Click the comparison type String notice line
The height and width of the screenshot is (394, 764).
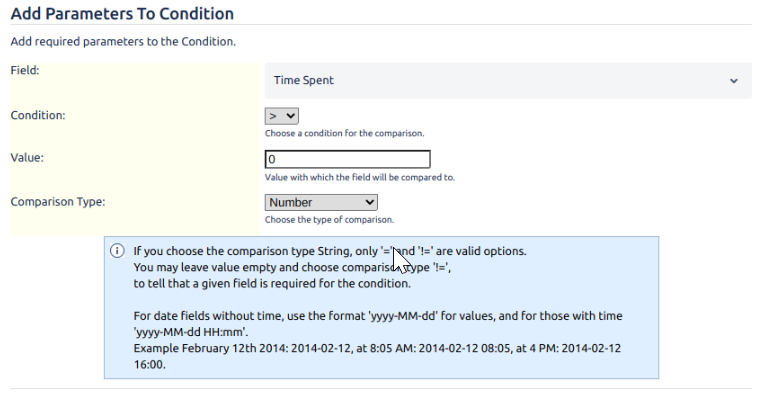click(x=330, y=251)
